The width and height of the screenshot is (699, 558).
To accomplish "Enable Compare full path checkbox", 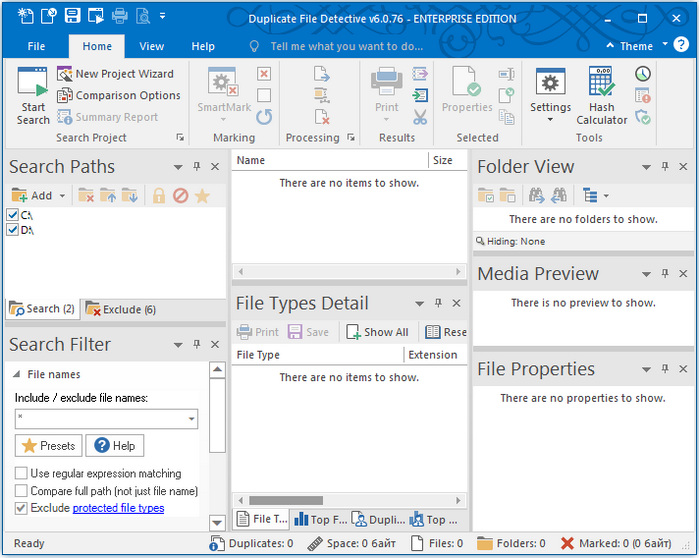I will (21, 491).
